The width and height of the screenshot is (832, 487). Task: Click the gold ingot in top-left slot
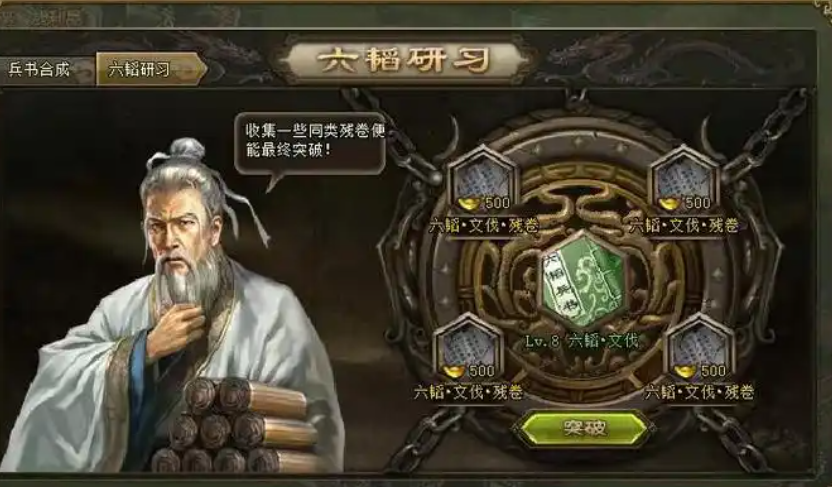468,203
